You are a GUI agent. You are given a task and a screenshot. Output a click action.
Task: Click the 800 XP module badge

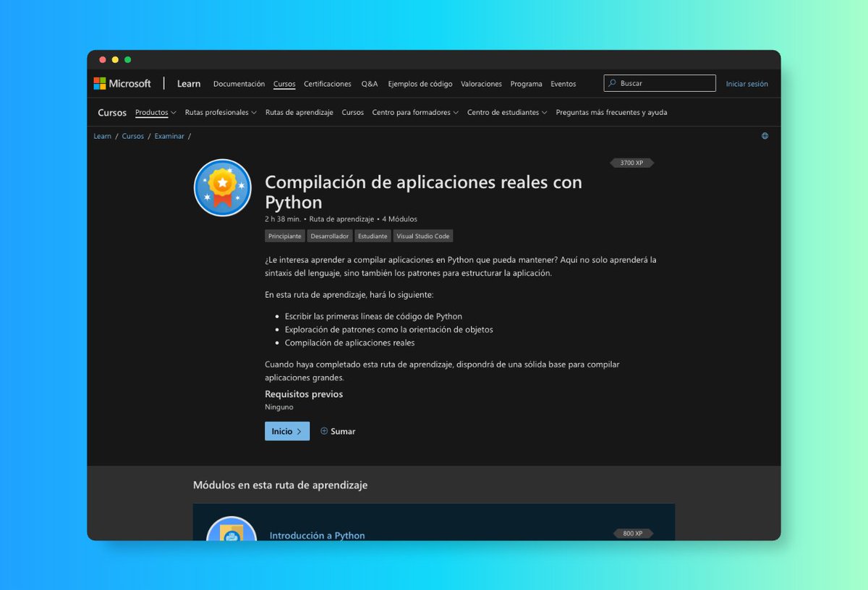click(632, 534)
